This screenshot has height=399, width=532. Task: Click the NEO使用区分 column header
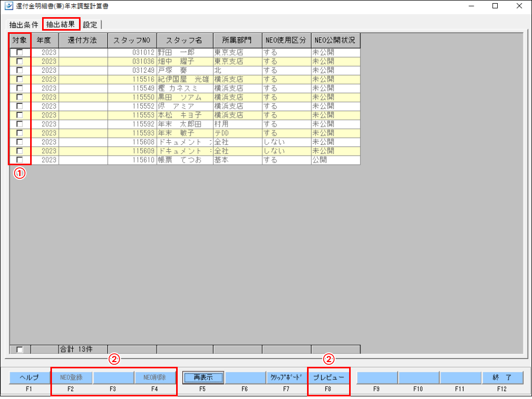tap(287, 41)
